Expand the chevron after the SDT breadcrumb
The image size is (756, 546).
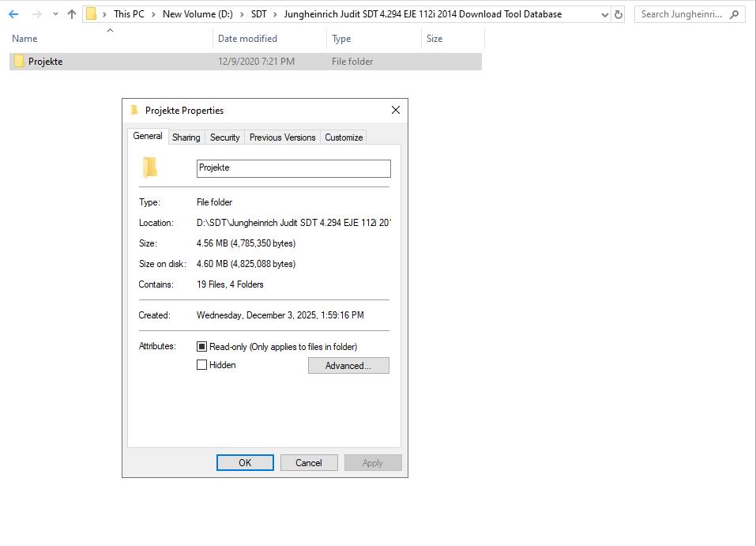click(x=275, y=14)
